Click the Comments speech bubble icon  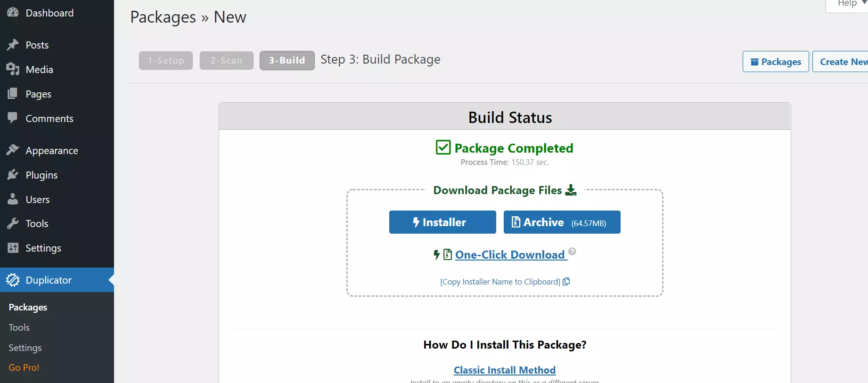pyautogui.click(x=13, y=118)
